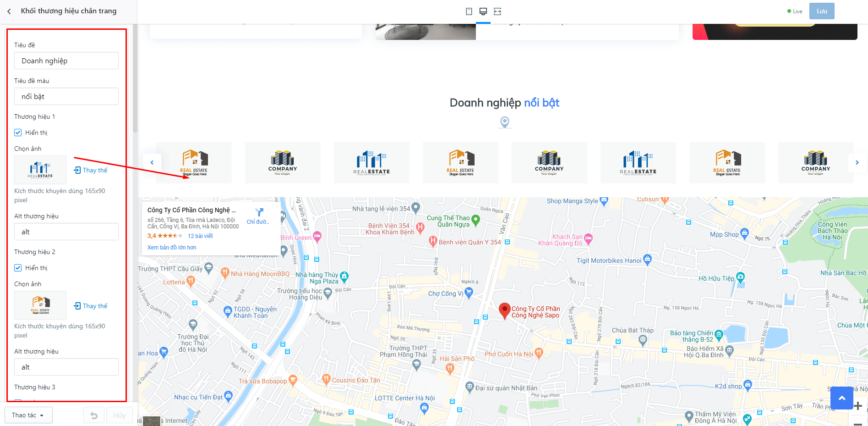Screen dimensions: 868x426
Task: Click the Shop Manga Style map pin
Action: (604, 200)
